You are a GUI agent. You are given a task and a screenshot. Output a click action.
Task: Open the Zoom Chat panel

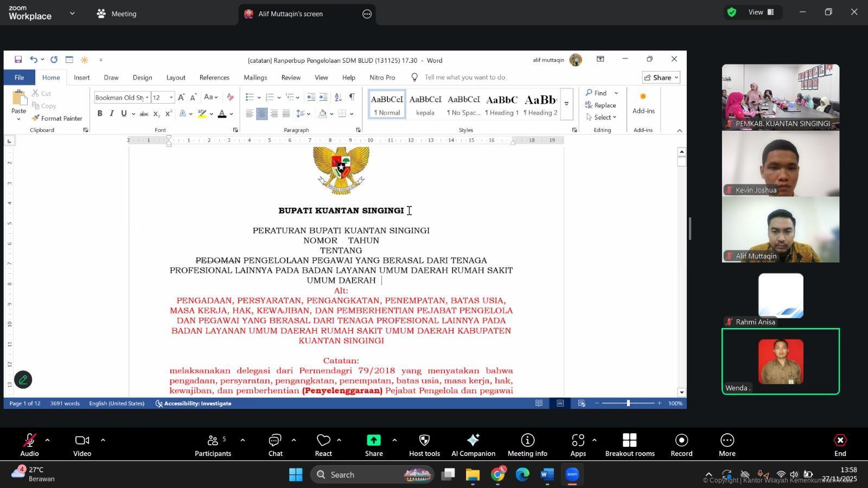point(275,440)
